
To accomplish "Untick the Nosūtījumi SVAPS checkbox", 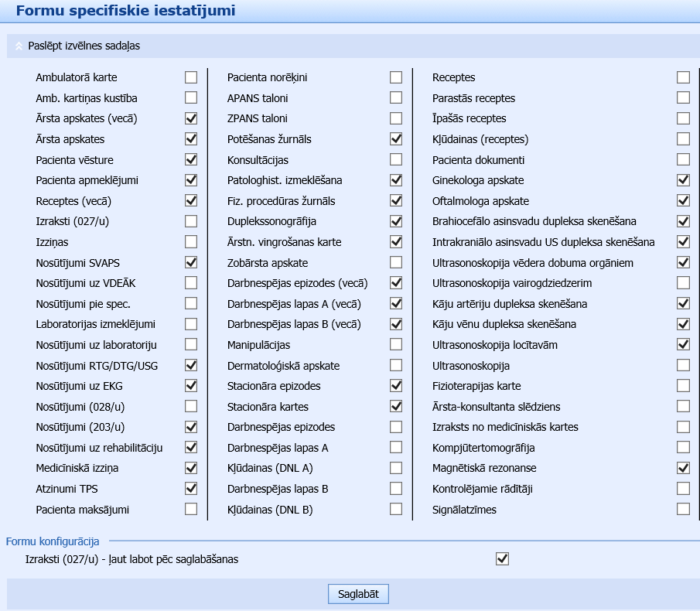I will [x=191, y=262].
